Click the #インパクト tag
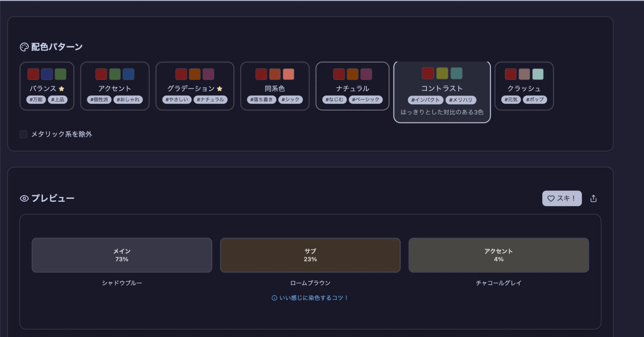Screen dimensions: 644x337 point(426,100)
